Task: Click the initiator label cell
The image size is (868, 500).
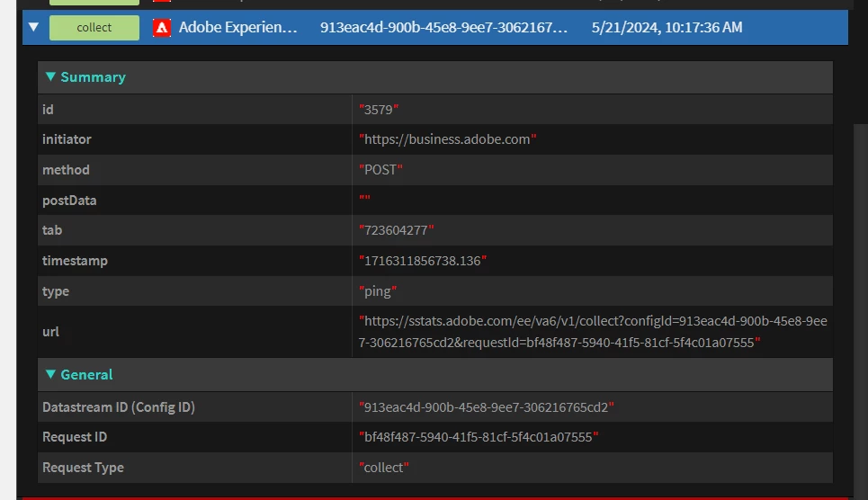Action: (195, 139)
